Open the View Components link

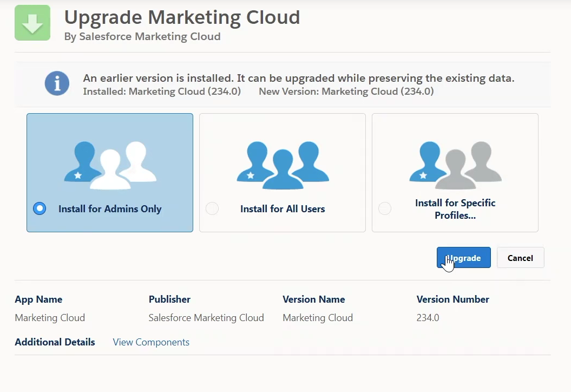151,342
